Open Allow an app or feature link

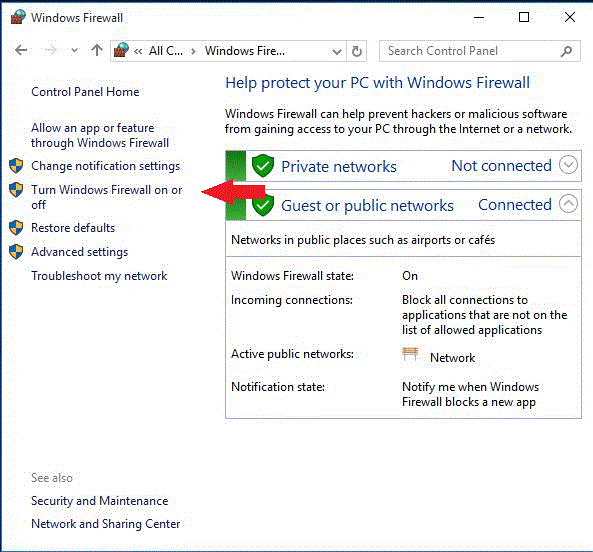pyautogui.click(x=100, y=135)
